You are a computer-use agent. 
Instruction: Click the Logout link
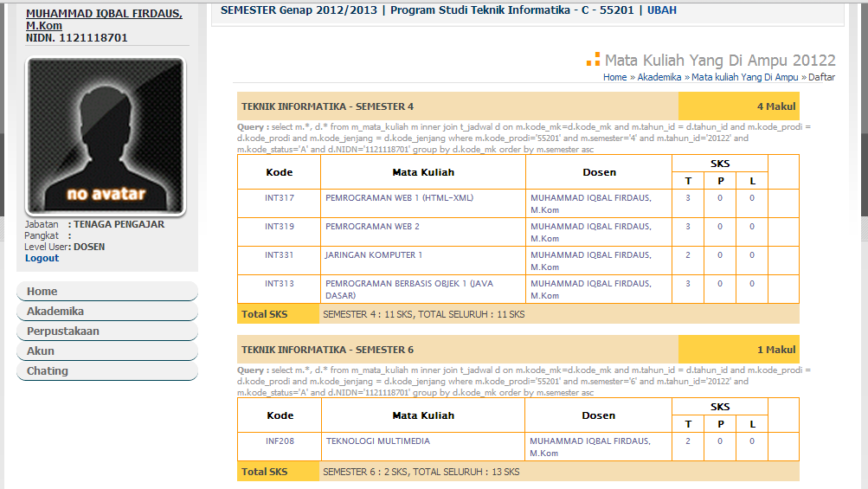pyautogui.click(x=42, y=258)
